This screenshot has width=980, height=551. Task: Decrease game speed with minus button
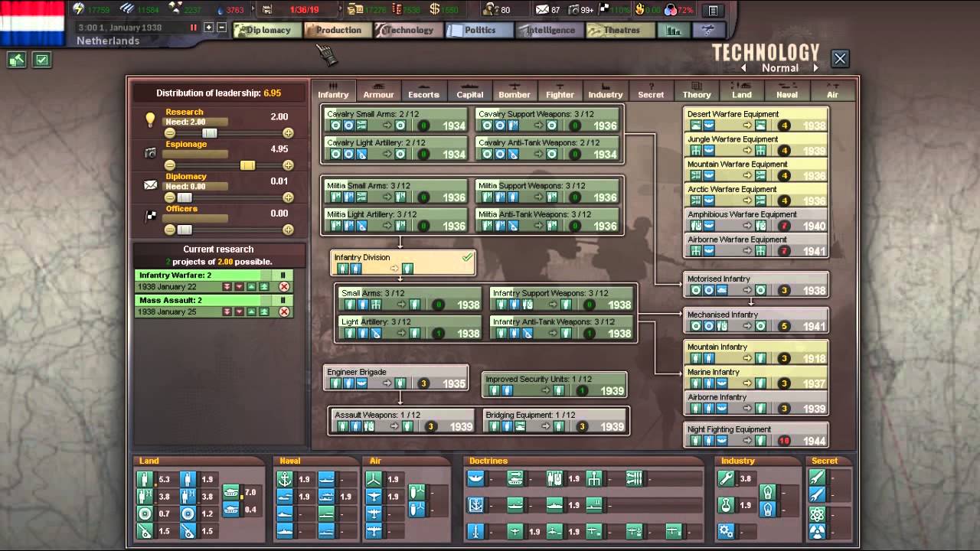222,28
